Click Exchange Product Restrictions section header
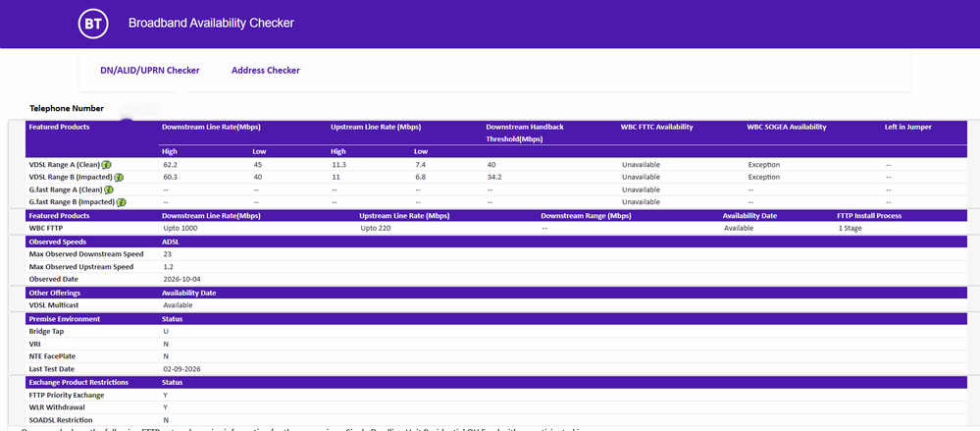Viewport: 980px width, 431px height. coord(78,382)
